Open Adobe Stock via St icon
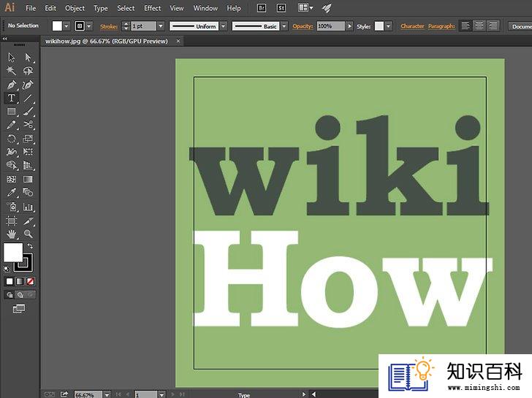 tap(281, 8)
